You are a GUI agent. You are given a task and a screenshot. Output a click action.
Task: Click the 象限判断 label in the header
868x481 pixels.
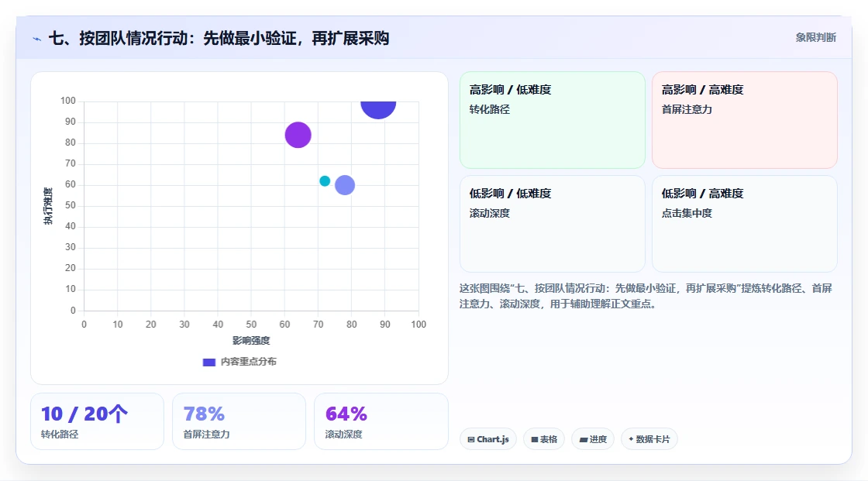point(815,38)
